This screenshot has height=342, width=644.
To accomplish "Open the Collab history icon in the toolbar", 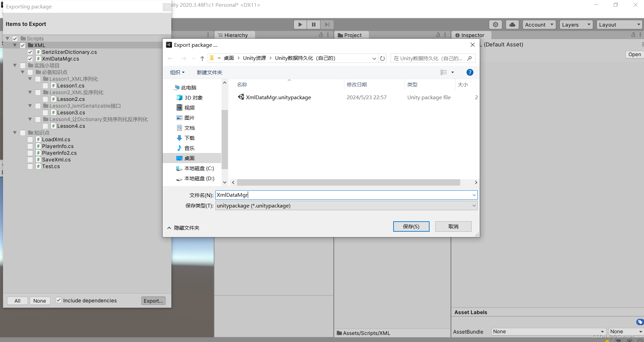I will click(x=496, y=25).
